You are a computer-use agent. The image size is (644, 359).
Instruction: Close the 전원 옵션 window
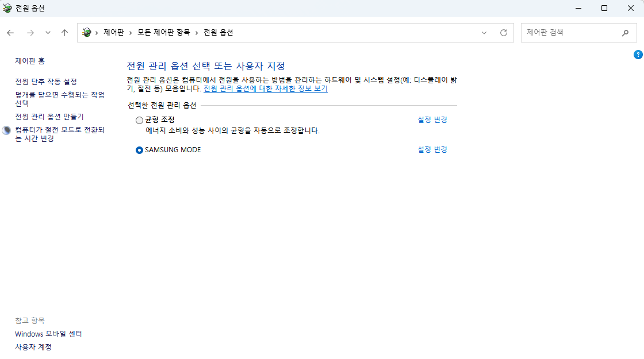click(x=631, y=8)
